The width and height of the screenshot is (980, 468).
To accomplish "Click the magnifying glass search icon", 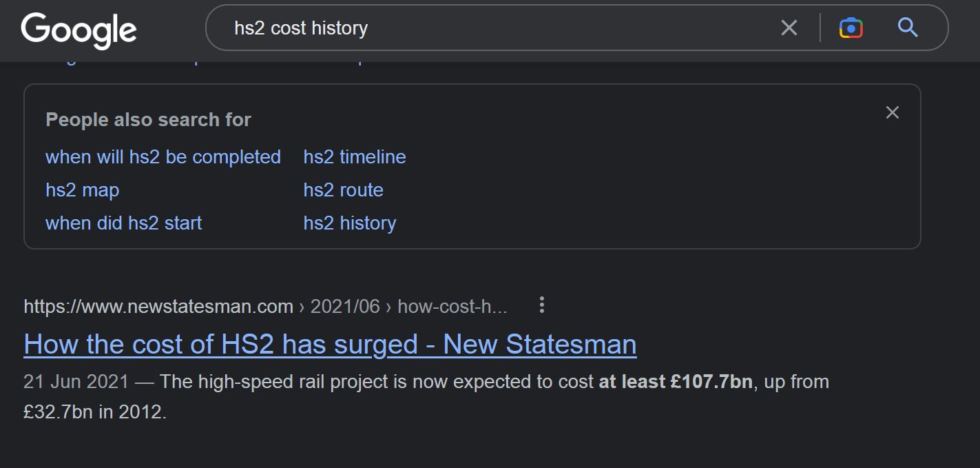I will [908, 28].
